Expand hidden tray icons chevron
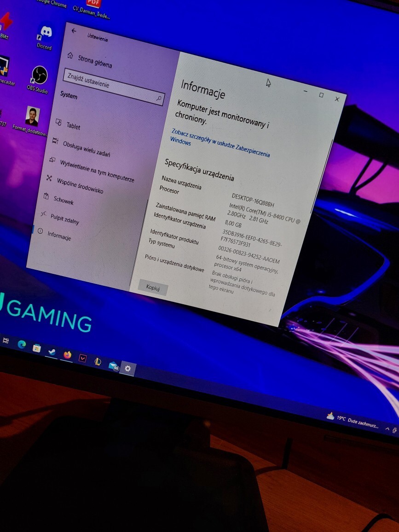 pos(387,428)
